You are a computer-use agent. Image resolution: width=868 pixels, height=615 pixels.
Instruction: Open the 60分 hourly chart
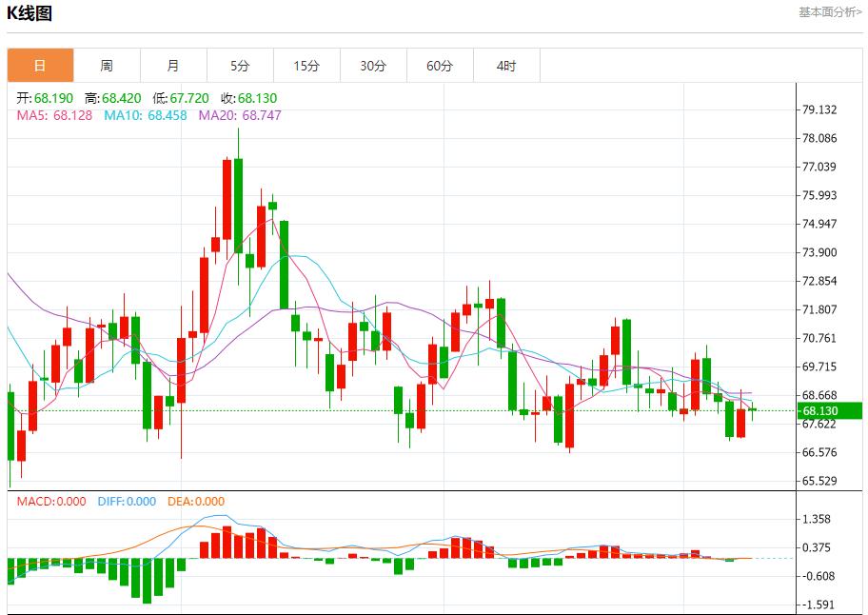pyautogui.click(x=440, y=65)
